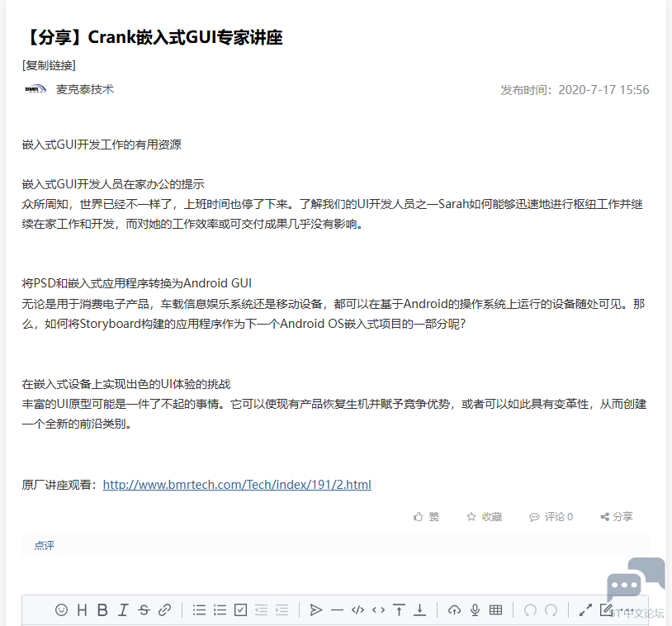Open the chat bubble floating widget

(x=636, y=579)
